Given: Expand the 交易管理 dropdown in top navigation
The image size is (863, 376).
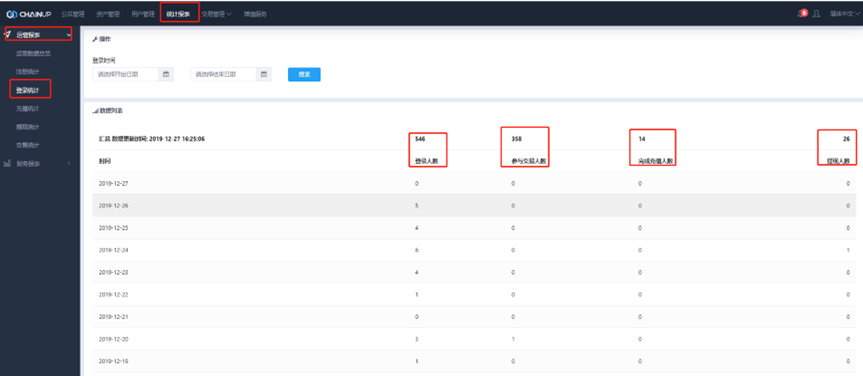Looking at the screenshot, I should [x=216, y=14].
